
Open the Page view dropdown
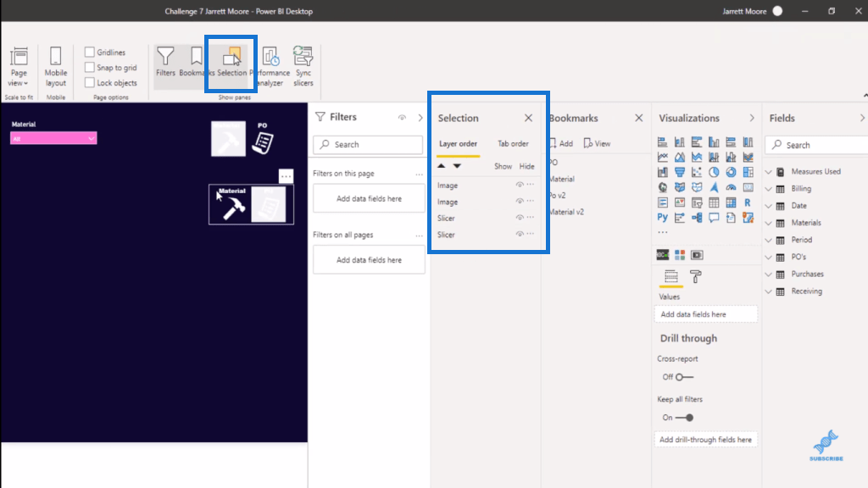point(19,66)
